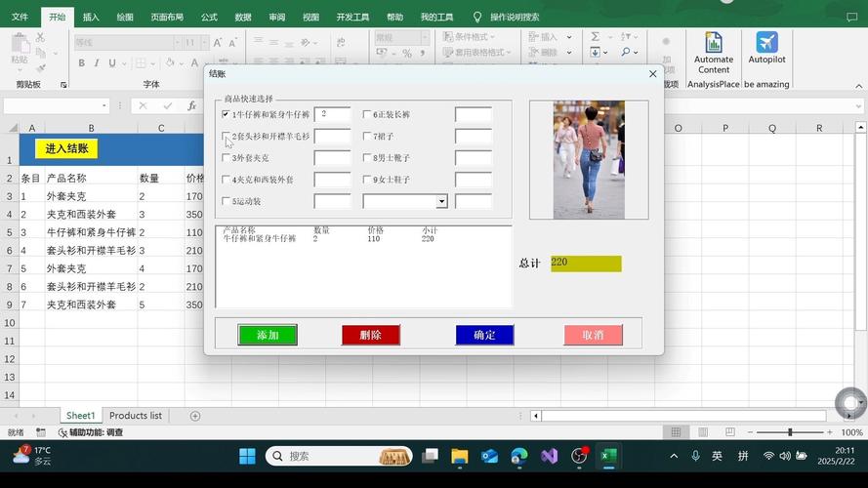Click the red 删除 button
This screenshot has width=868, height=488.
(x=371, y=335)
